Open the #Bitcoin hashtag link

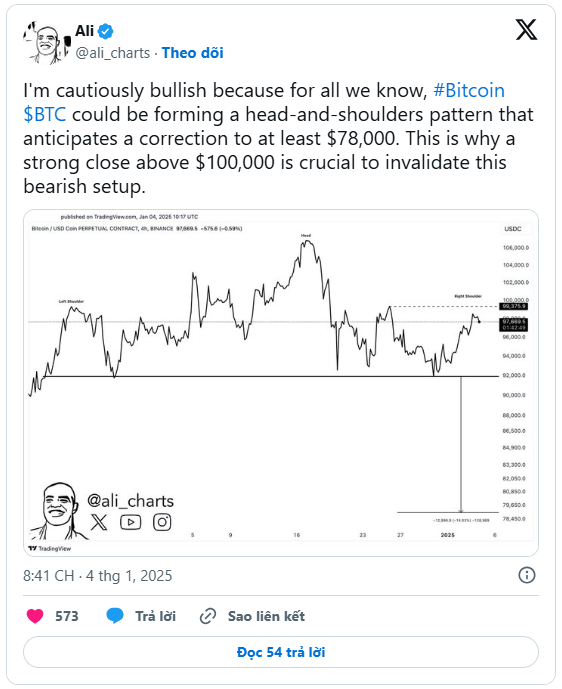(469, 91)
